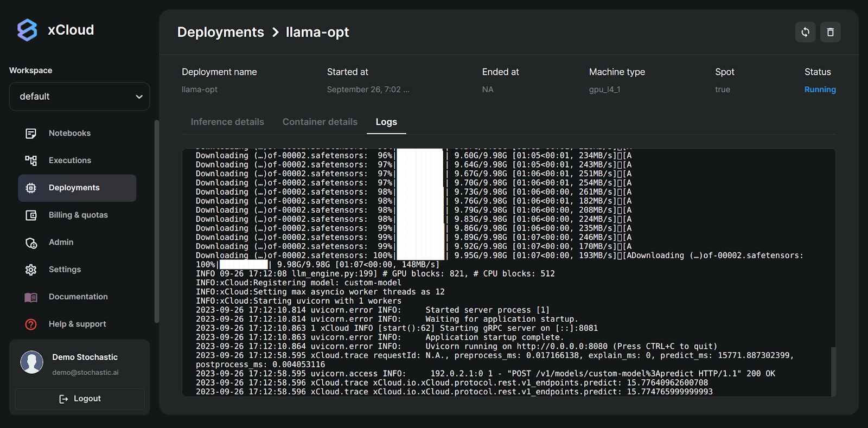Open the workspace dropdown chevron

[x=139, y=97]
